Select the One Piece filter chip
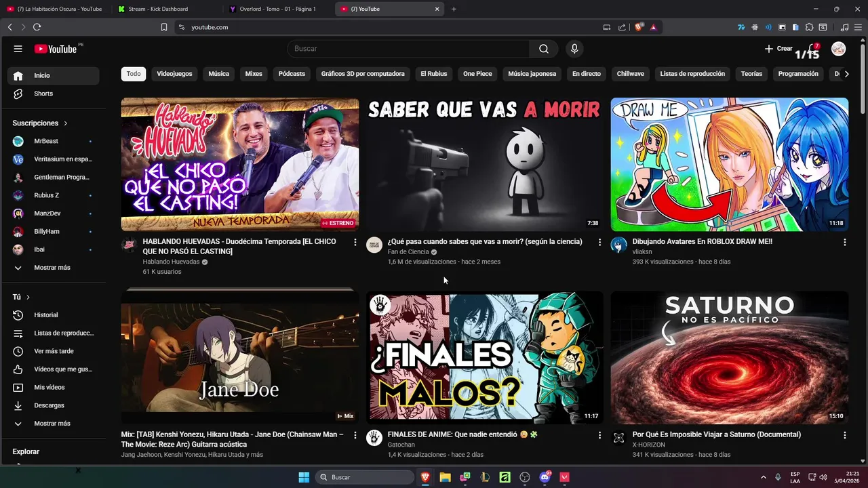Screen dimensions: 868x488 point(477,74)
